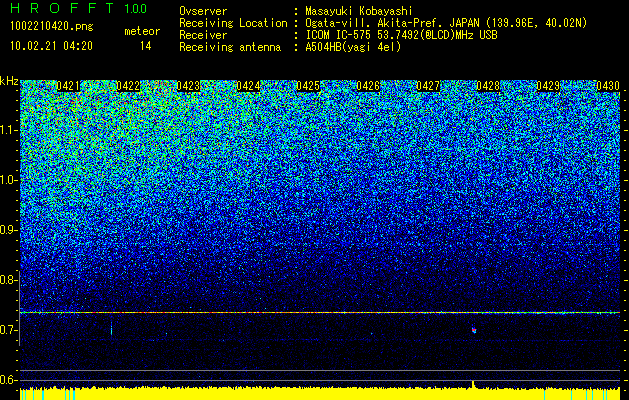
Task: Click the kHz axis unit label
Action: click(9, 81)
